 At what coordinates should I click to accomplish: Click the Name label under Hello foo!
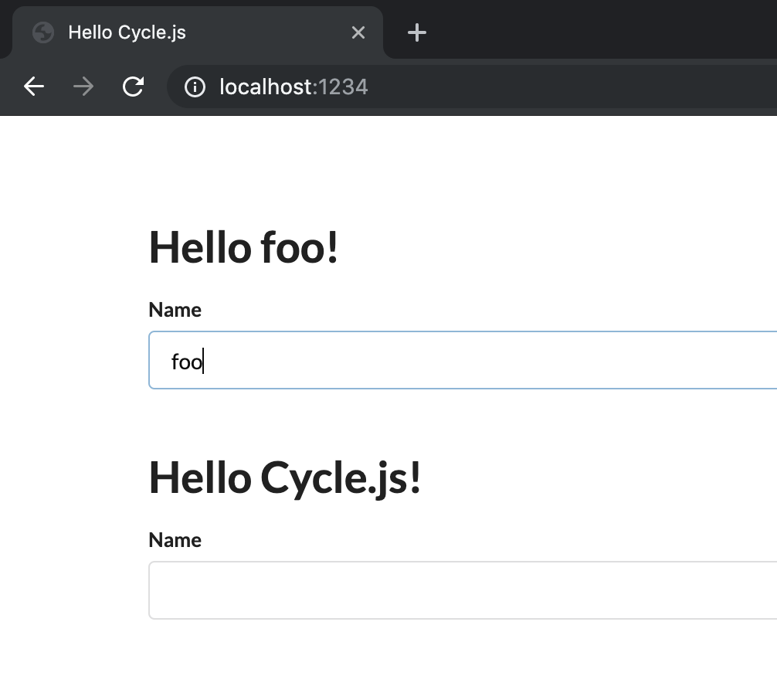(175, 310)
